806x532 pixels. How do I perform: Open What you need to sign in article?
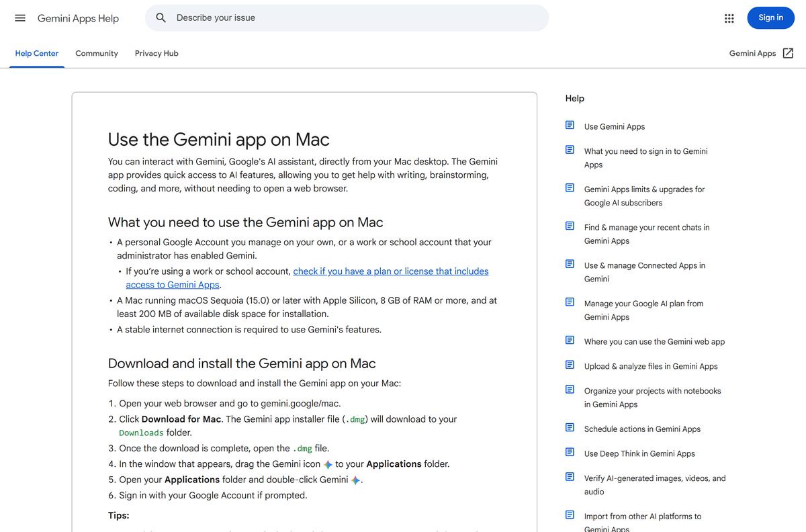pos(646,158)
